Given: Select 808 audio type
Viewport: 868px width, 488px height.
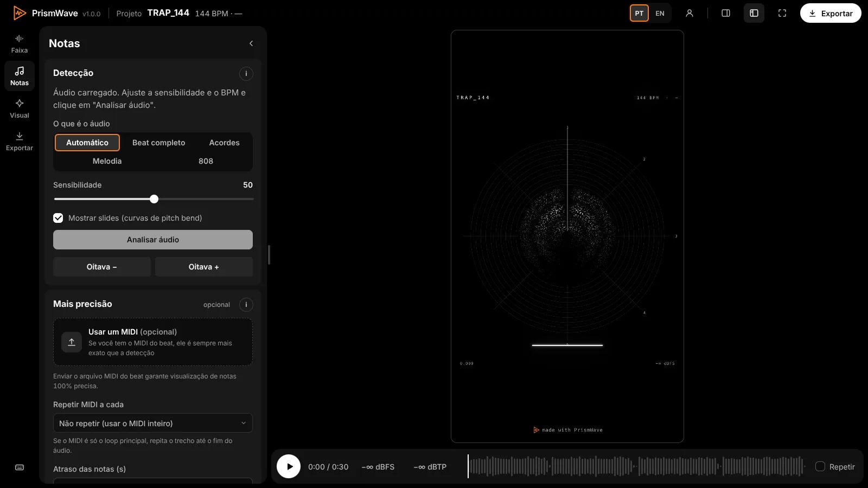Looking at the screenshot, I should (206, 161).
